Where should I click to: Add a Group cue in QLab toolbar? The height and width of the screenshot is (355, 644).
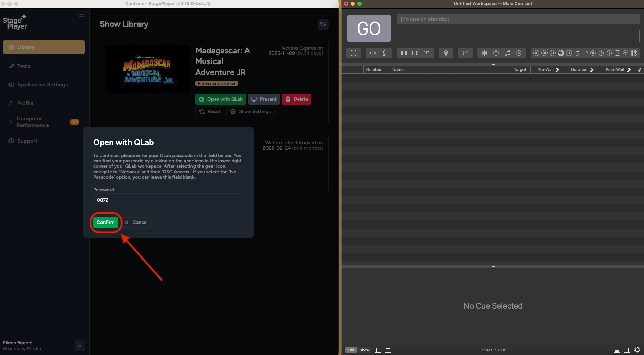354,53
